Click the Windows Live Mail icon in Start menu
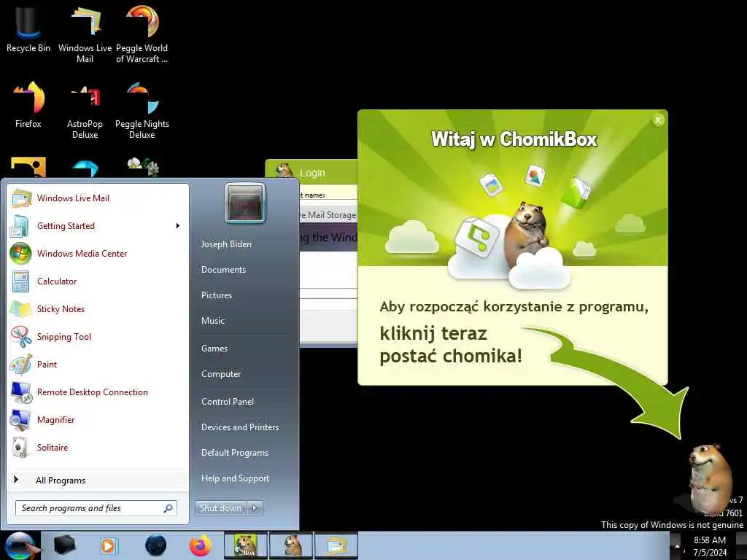 pyautogui.click(x=21, y=198)
